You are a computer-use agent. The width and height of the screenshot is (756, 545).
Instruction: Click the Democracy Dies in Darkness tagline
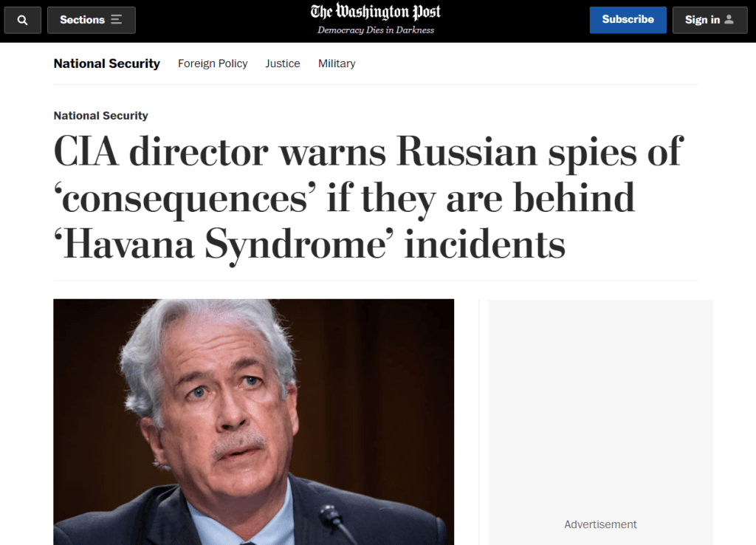(376, 30)
